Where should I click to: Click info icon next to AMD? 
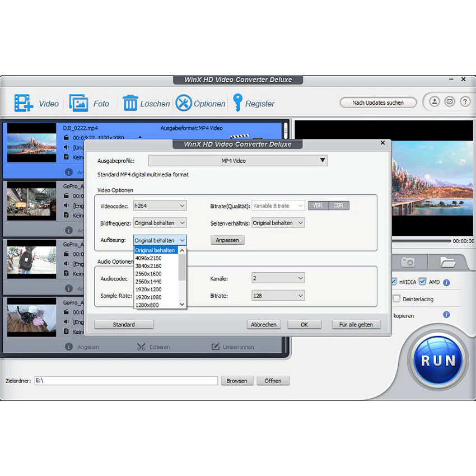click(x=446, y=283)
